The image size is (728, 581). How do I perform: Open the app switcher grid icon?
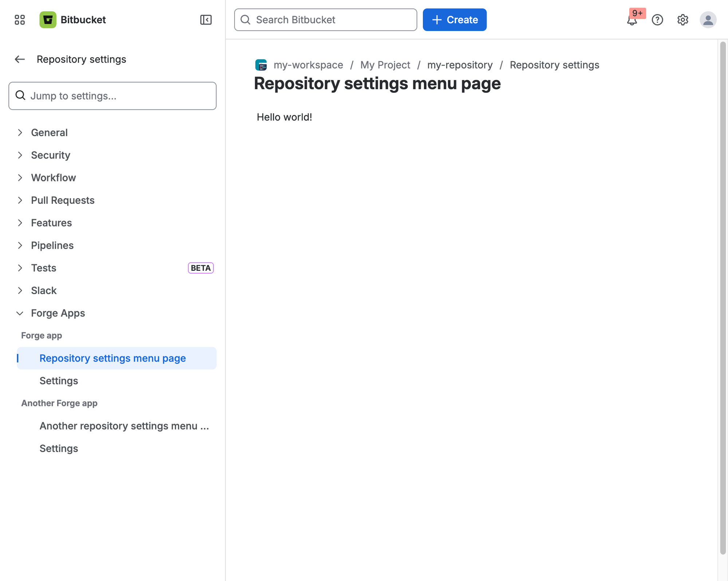pyautogui.click(x=20, y=20)
